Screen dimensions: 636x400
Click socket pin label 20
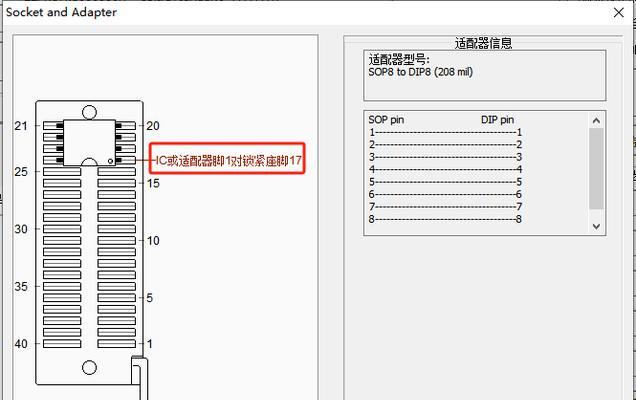click(153, 126)
